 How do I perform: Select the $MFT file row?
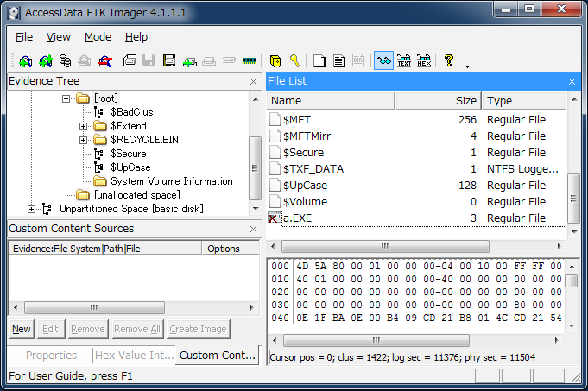[417, 120]
